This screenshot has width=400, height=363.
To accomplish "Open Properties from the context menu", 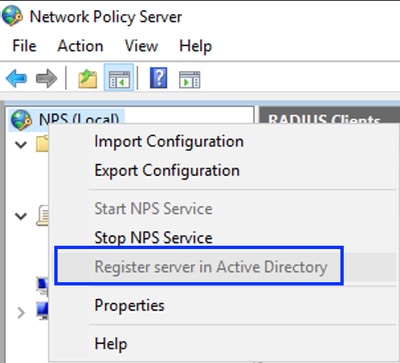I will [222, 305].
